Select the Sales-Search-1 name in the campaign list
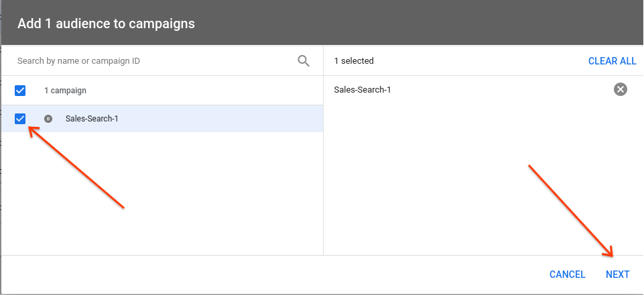This screenshot has width=644, height=296. click(x=92, y=119)
